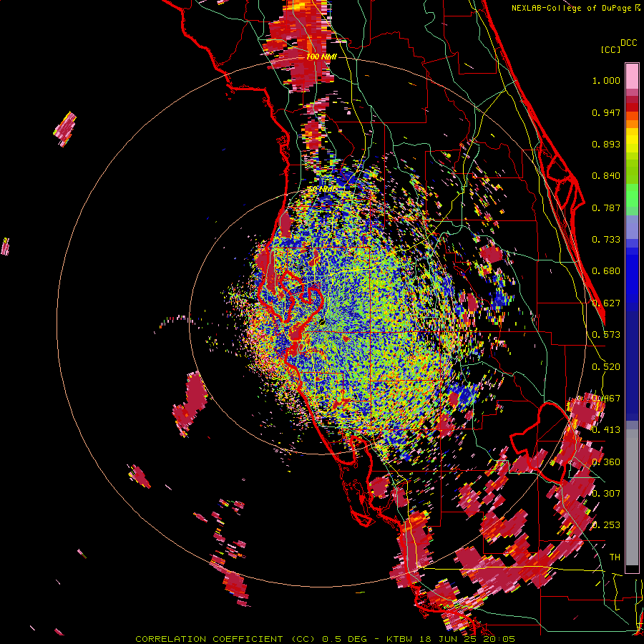Image resolution: width=644 pixels, height=644 pixels.
Task: Click the DCC label above the color bar
Action: (628, 43)
